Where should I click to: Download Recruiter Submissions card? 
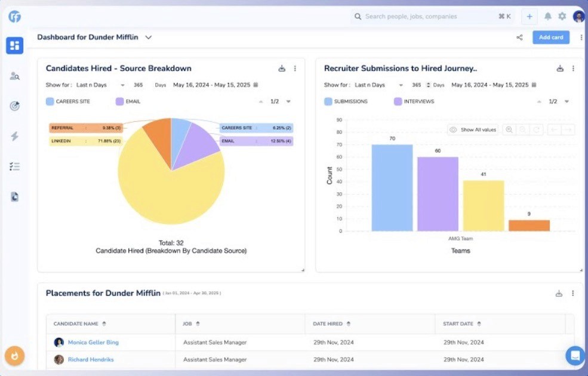coord(560,69)
